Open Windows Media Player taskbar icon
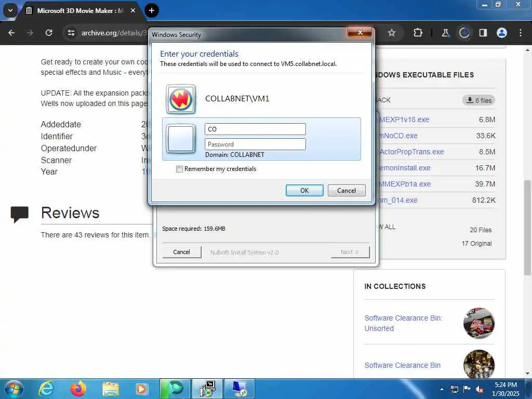Screen dimensions: 532x399 [x=142, y=389]
